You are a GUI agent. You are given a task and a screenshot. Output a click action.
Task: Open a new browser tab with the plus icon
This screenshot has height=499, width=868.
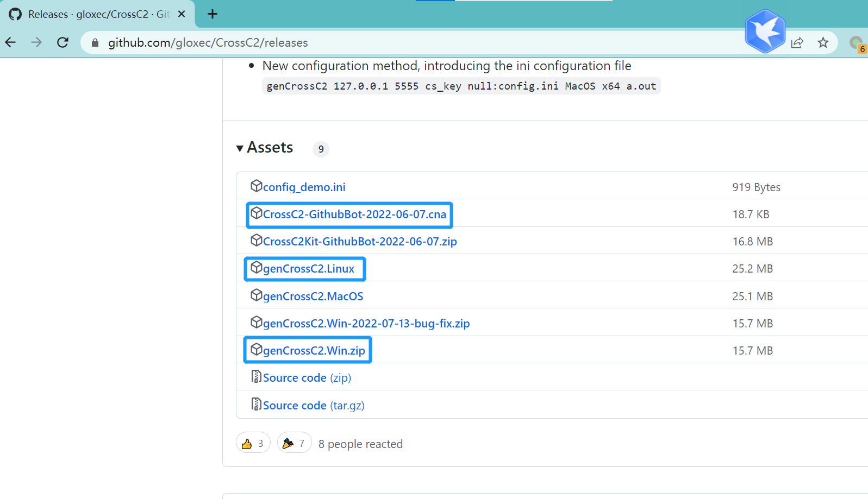click(213, 14)
